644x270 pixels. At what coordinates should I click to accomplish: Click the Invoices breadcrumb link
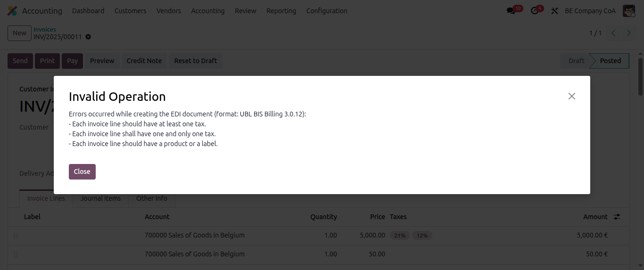[44, 29]
